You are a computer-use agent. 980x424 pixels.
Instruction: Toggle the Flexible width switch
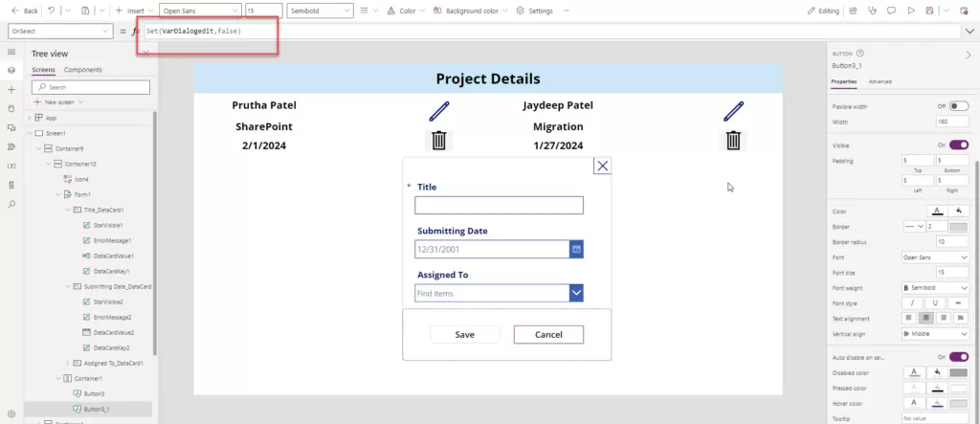pyautogui.click(x=958, y=106)
